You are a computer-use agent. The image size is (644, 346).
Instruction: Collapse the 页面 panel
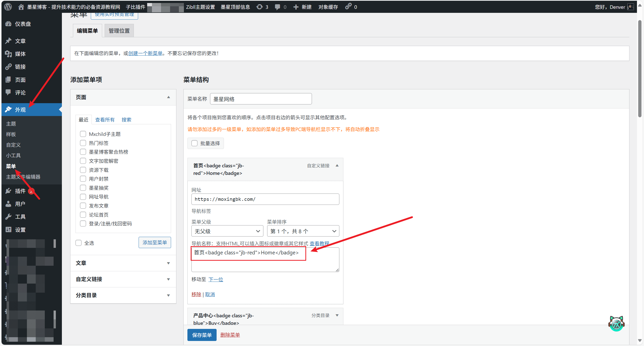tap(168, 97)
